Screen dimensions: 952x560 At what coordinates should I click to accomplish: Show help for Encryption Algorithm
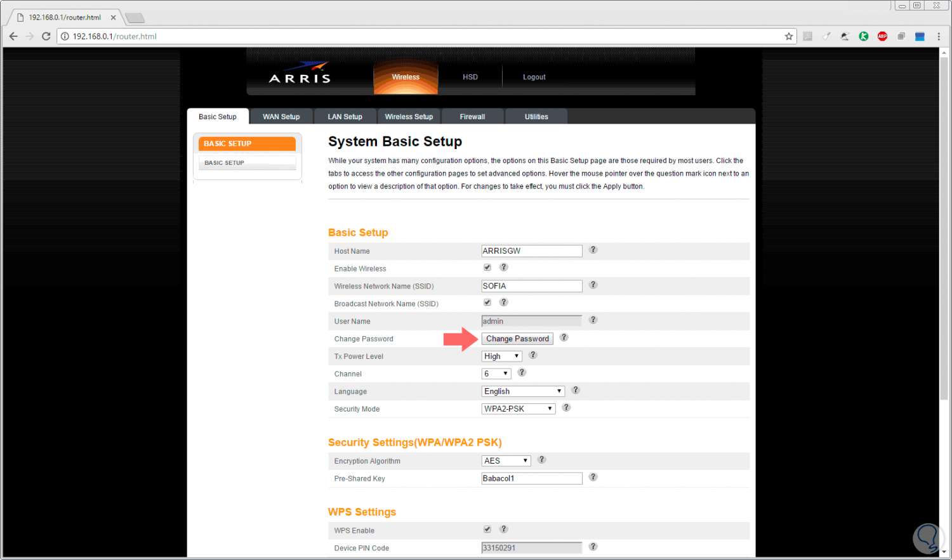tap(541, 460)
